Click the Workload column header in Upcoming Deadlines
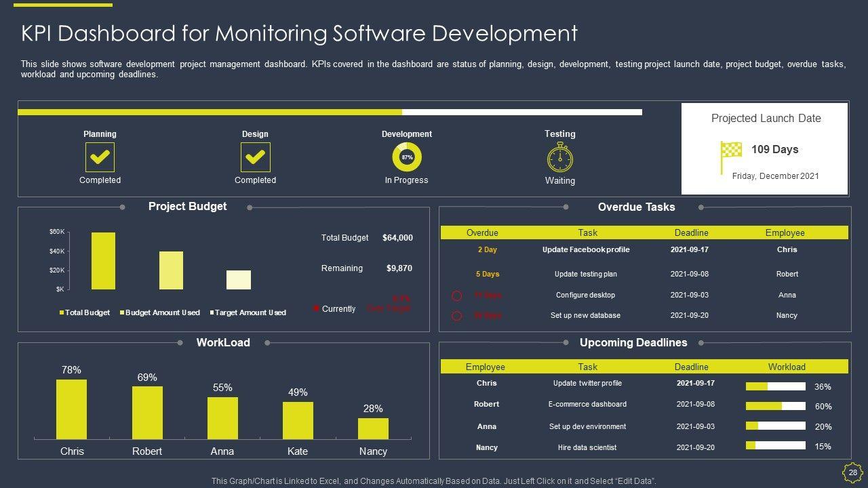 pos(787,367)
